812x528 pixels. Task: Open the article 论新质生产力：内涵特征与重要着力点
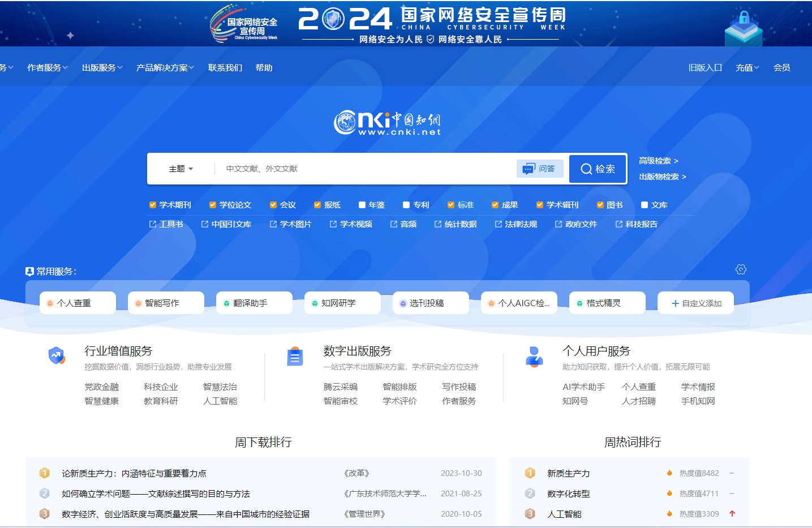click(x=134, y=473)
